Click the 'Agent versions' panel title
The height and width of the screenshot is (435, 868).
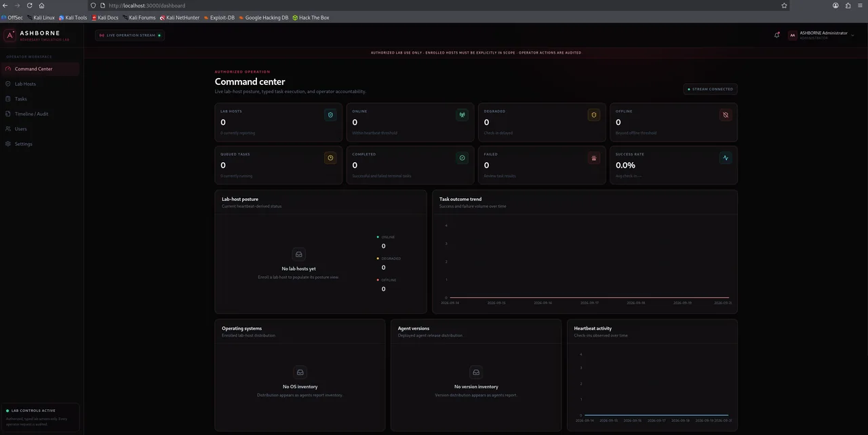tap(413, 328)
